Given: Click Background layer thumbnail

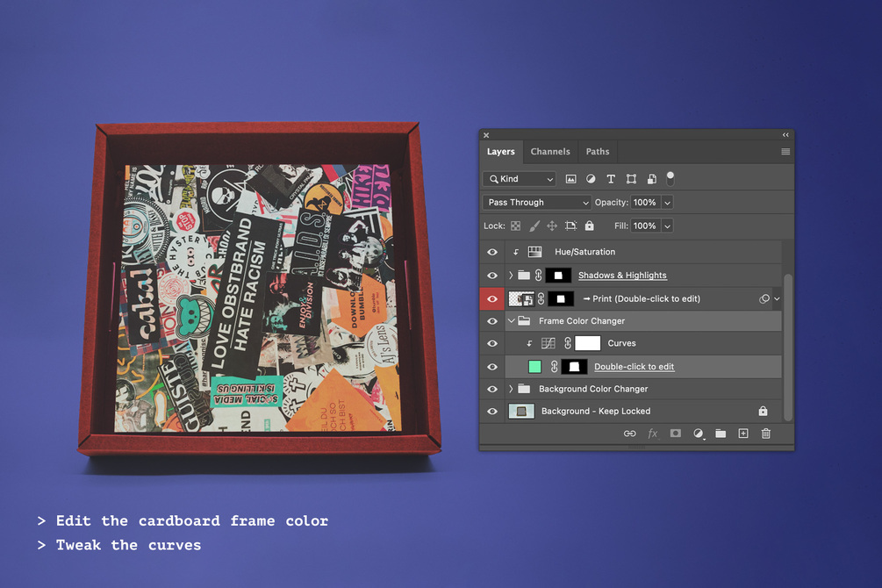Looking at the screenshot, I should (521, 412).
